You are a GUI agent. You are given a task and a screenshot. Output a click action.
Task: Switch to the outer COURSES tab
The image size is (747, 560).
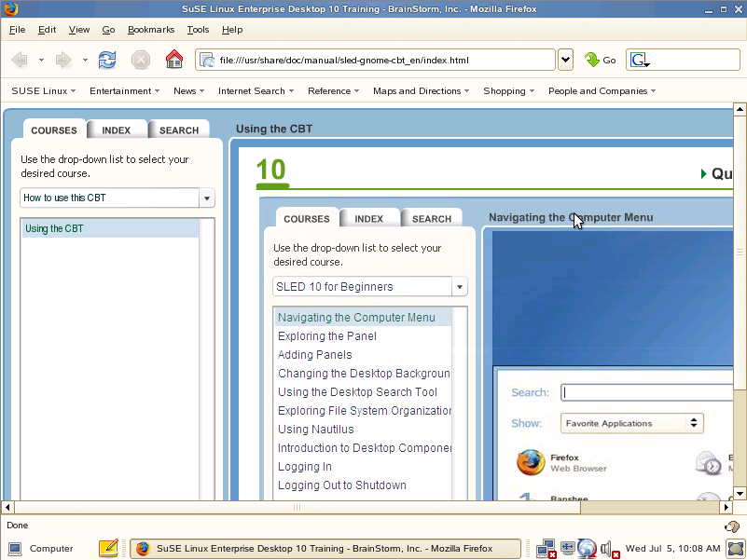[x=54, y=130]
